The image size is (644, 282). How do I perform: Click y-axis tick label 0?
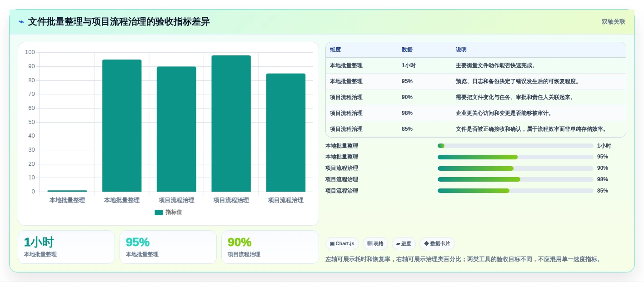click(33, 192)
